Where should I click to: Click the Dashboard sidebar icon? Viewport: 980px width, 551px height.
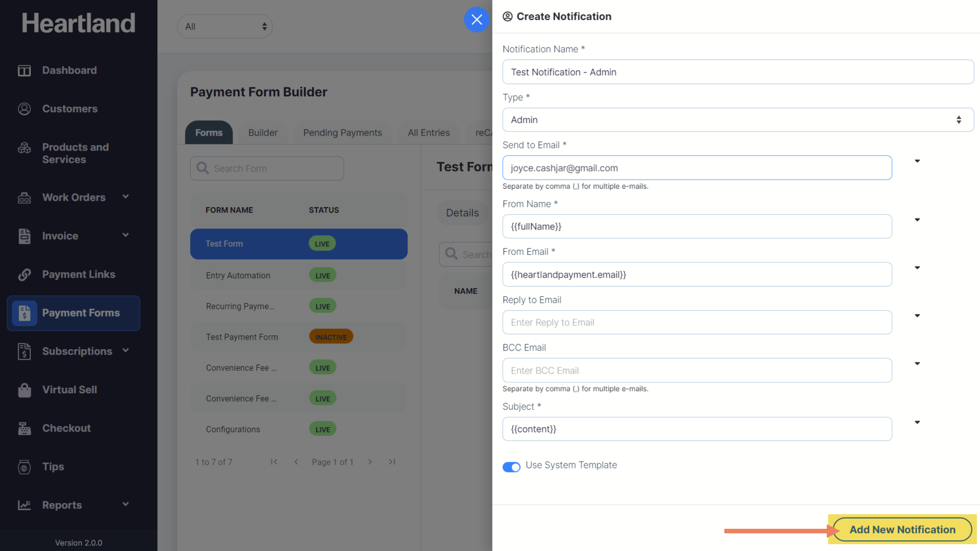(x=24, y=71)
